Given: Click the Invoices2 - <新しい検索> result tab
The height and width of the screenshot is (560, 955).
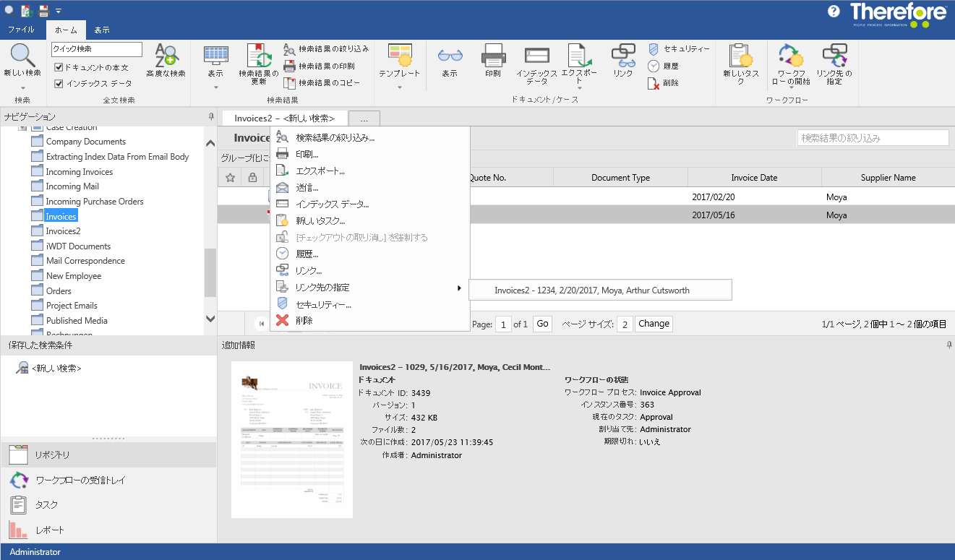Looking at the screenshot, I should pyautogui.click(x=285, y=118).
